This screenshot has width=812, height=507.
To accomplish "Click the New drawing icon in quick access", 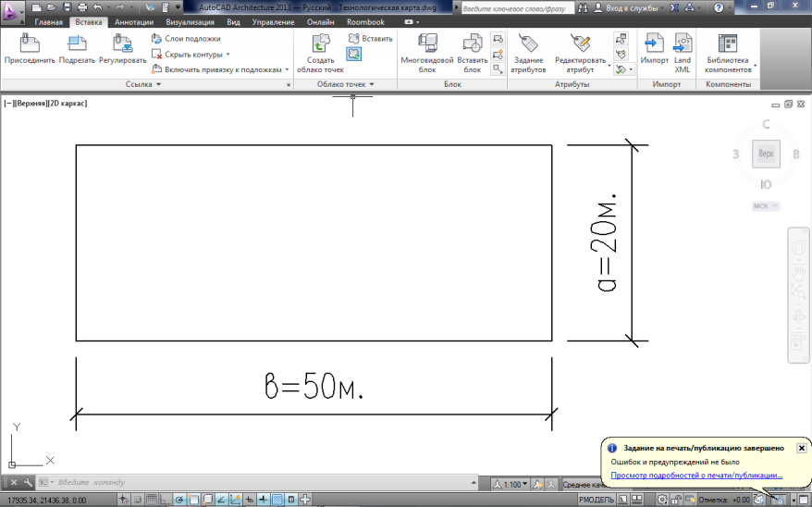I will (x=36, y=7).
